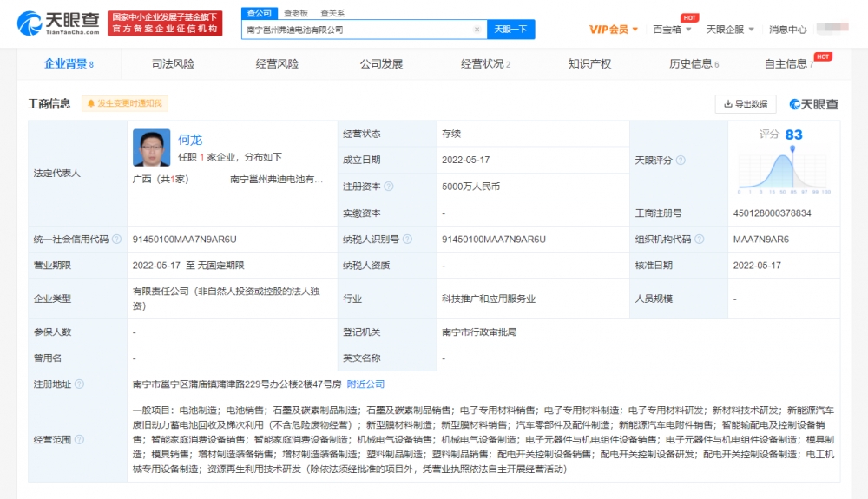Select the 查公司 search tab
This screenshot has width=868, height=499.
(259, 13)
